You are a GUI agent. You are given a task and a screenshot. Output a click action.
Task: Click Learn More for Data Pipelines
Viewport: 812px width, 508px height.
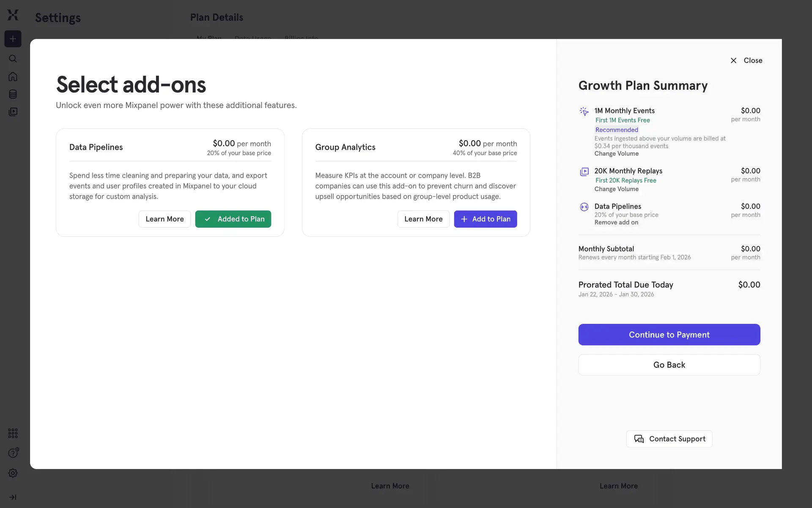point(165,219)
